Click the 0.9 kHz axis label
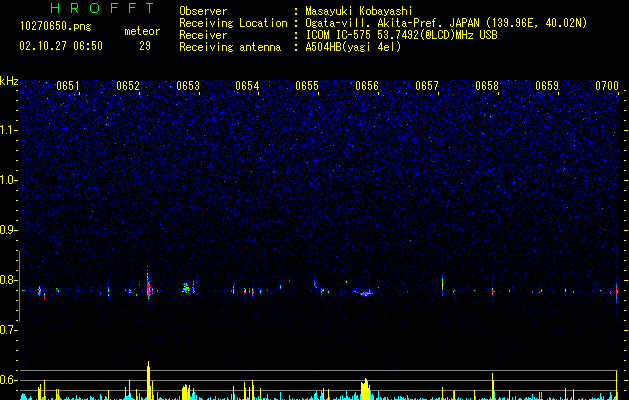Image resolution: width=629 pixels, height=400 pixels. [9, 230]
